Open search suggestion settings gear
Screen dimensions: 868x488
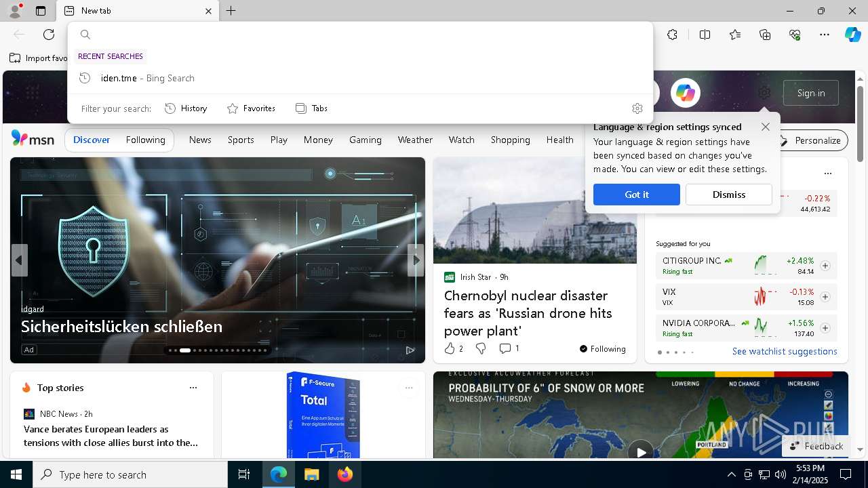637,108
